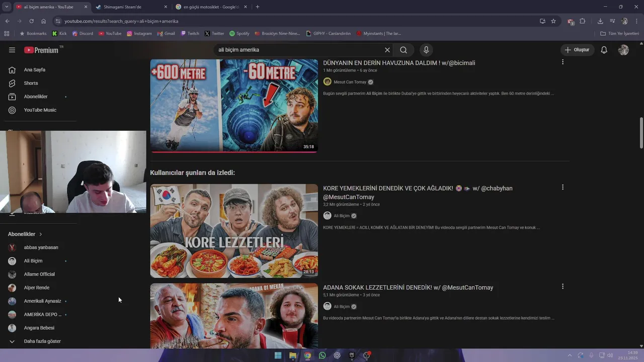Open the Discord bookmark
The image size is (644, 362).
83,34
